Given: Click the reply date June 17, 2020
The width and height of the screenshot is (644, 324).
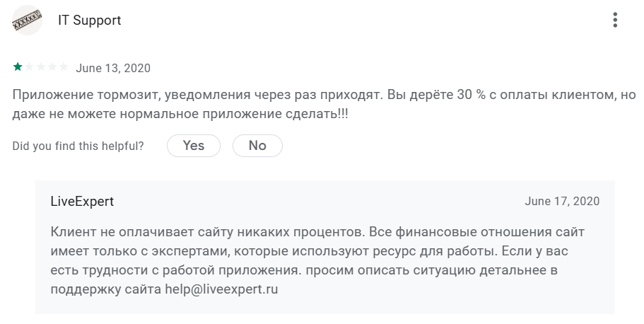Looking at the screenshot, I should 562,202.
